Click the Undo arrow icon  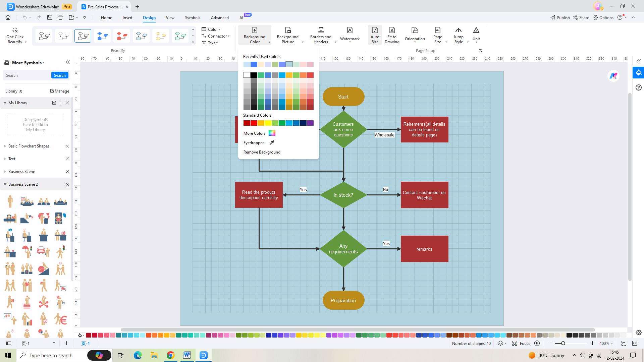pos(24,17)
